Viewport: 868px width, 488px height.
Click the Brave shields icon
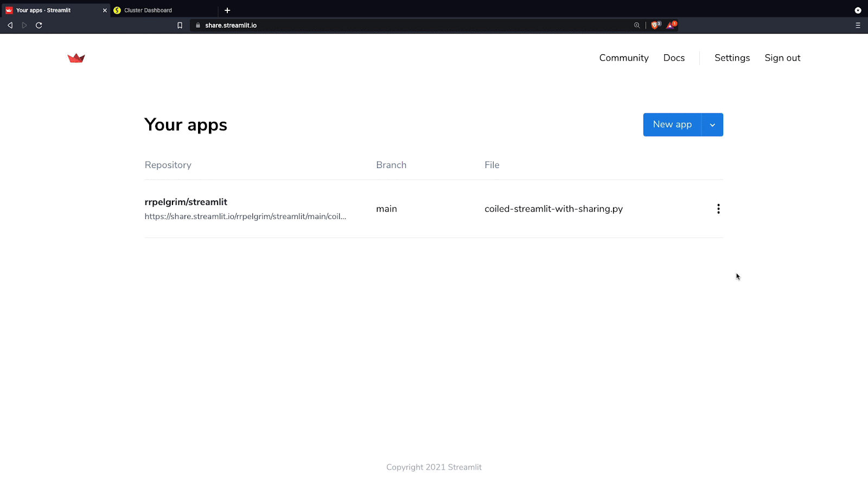(655, 25)
